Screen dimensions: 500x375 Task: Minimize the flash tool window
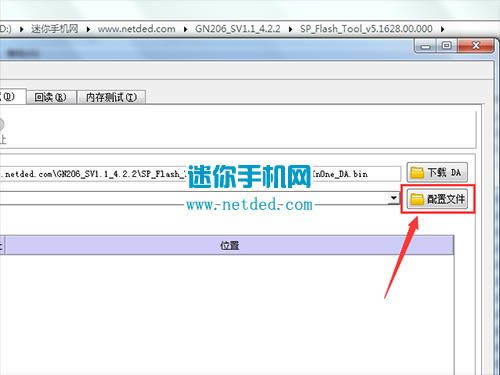[x=425, y=46]
